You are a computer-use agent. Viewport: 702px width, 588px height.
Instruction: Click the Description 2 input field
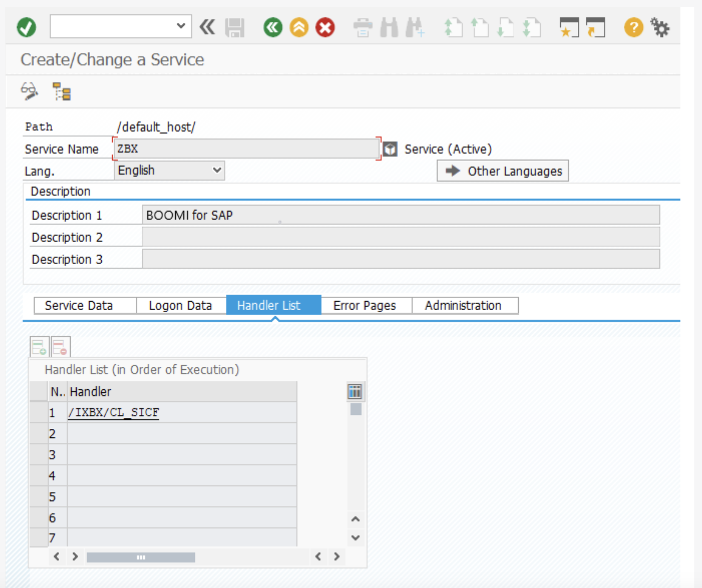[x=400, y=237]
